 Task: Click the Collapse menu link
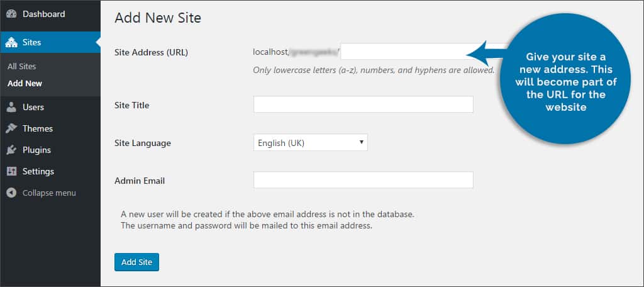(49, 193)
